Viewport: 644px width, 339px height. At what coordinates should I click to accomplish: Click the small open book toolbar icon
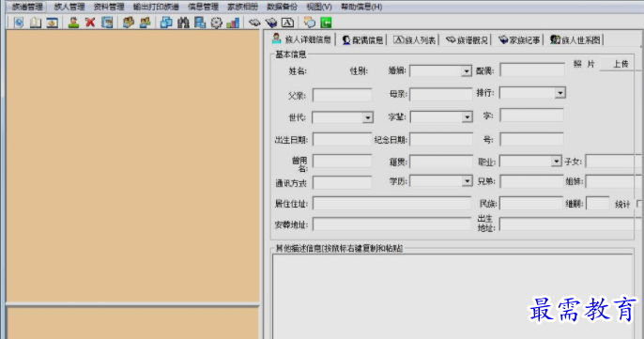click(254, 23)
